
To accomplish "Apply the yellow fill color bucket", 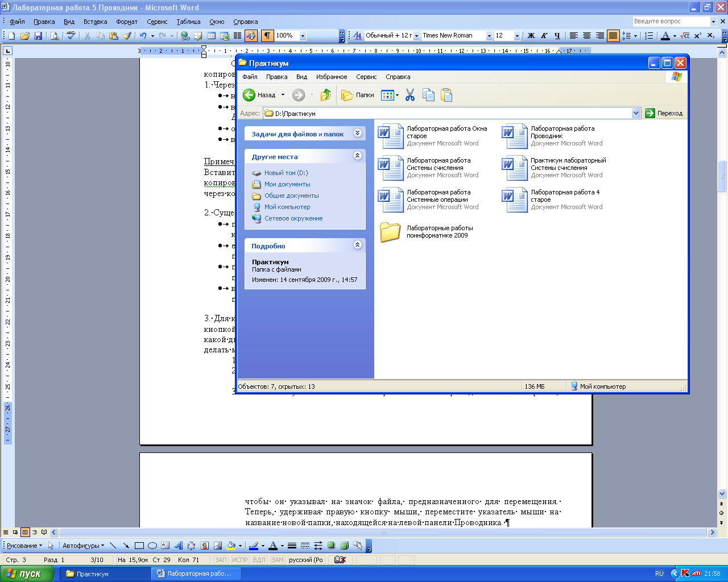I will tap(231, 546).
